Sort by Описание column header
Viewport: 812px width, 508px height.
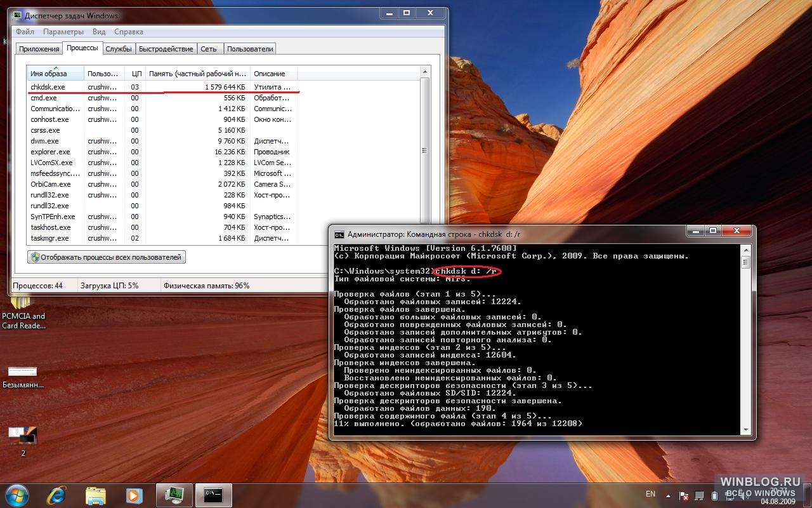[273, 74]
